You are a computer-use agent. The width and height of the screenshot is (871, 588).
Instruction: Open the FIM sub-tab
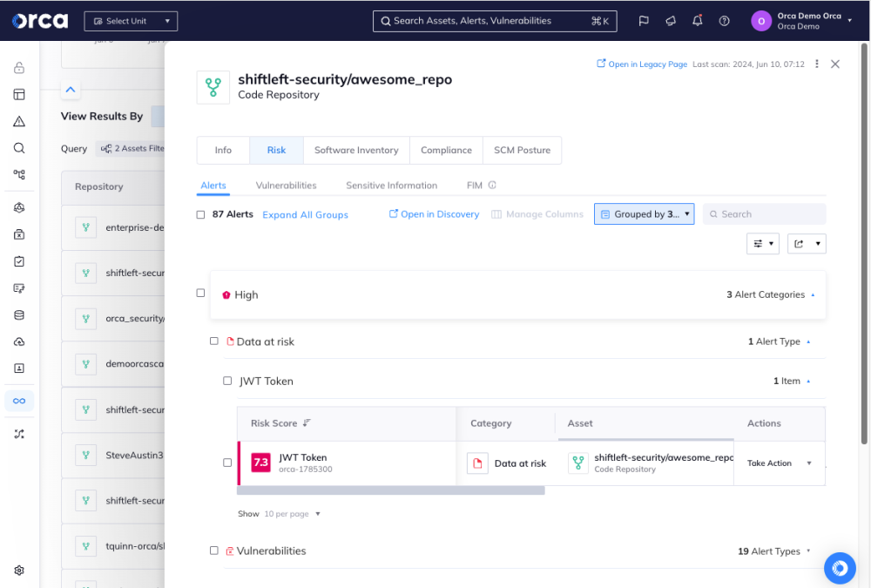point(475,185)
